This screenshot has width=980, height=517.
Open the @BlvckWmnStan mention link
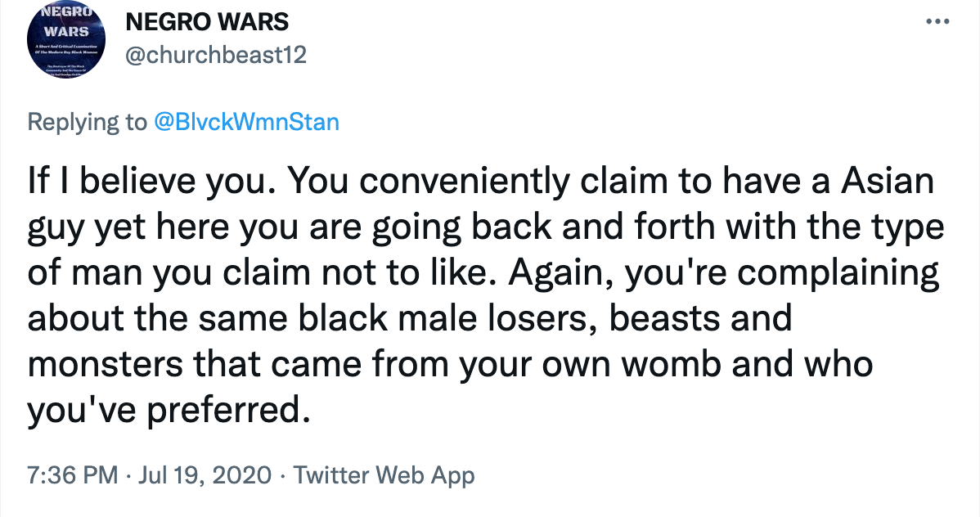coord(246,121)
